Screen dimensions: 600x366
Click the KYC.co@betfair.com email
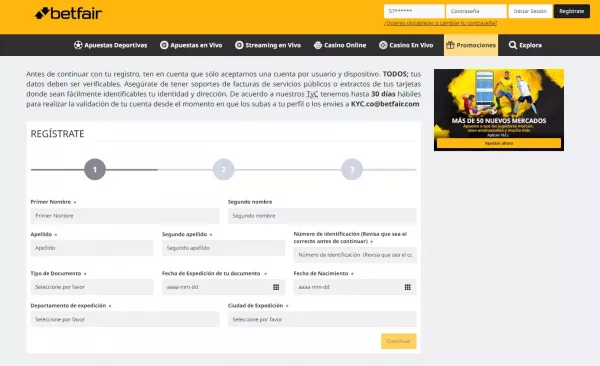pyautogui.click(x=385, y=104)
